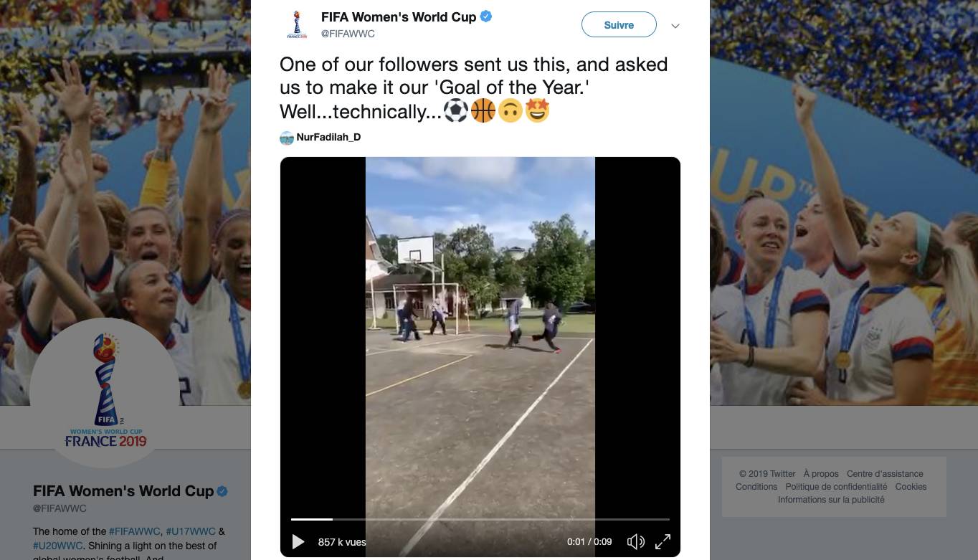Expand the video to fullscreen
The image size is (978, 560).
point(663,542)
